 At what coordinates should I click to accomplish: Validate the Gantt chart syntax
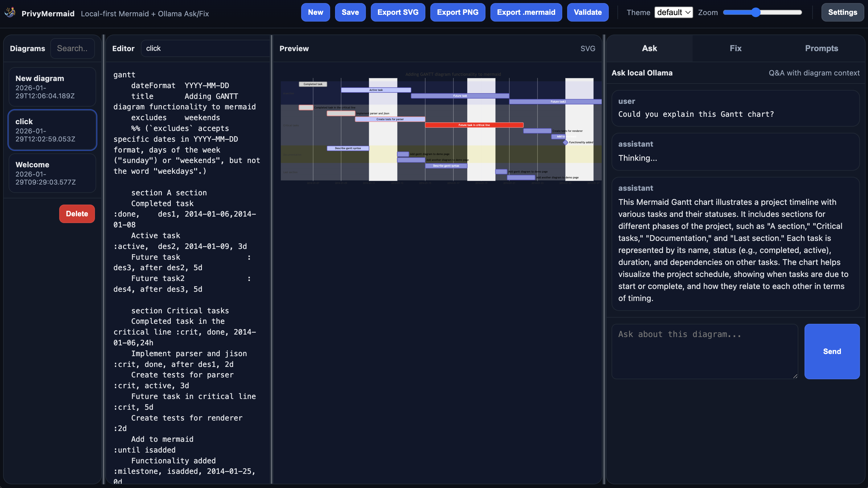588,12
